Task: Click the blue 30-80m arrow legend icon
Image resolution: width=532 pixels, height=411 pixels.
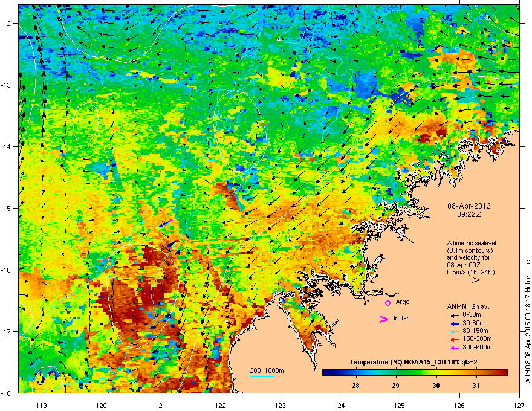Action: coord(455,324)
